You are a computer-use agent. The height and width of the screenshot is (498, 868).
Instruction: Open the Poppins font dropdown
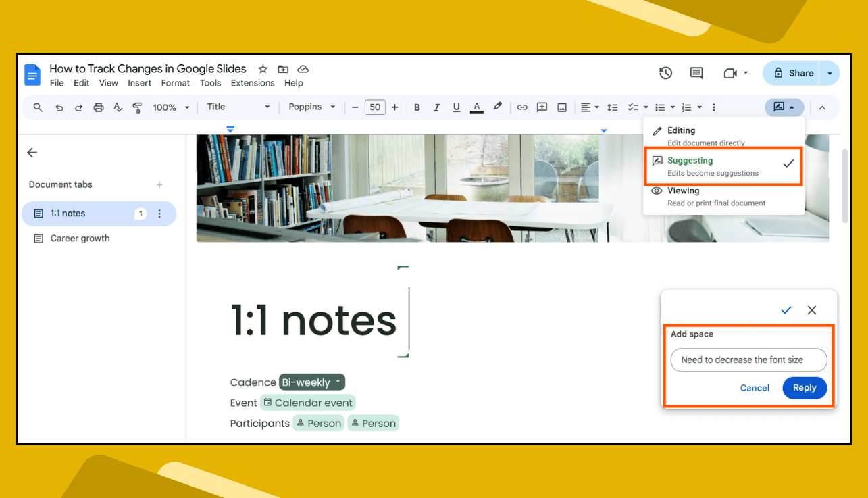pos(311,107)
